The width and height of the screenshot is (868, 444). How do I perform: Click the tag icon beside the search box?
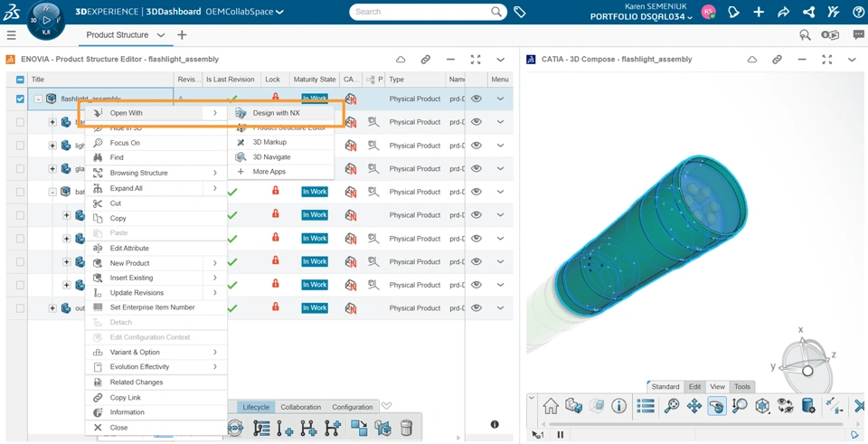click(x=519, y=12)
